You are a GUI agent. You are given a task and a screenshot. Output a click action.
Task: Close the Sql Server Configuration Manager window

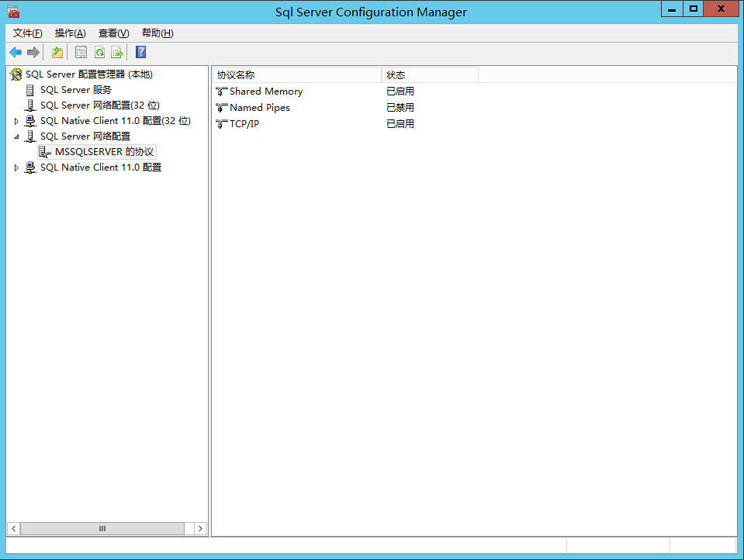click(722, 9)
